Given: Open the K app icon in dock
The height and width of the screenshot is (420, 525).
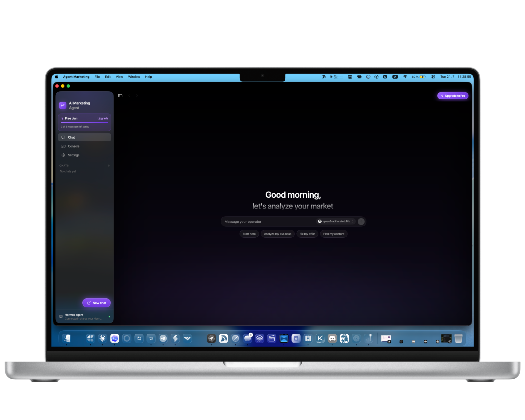Looking at the screenshot, I should point(320,339).
